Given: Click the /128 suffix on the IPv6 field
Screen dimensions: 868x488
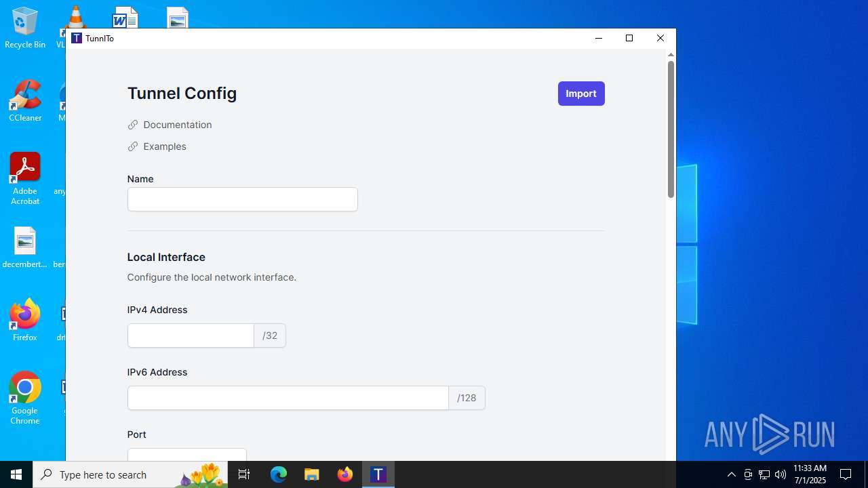Looking at the screenshot, I should 467,398.
